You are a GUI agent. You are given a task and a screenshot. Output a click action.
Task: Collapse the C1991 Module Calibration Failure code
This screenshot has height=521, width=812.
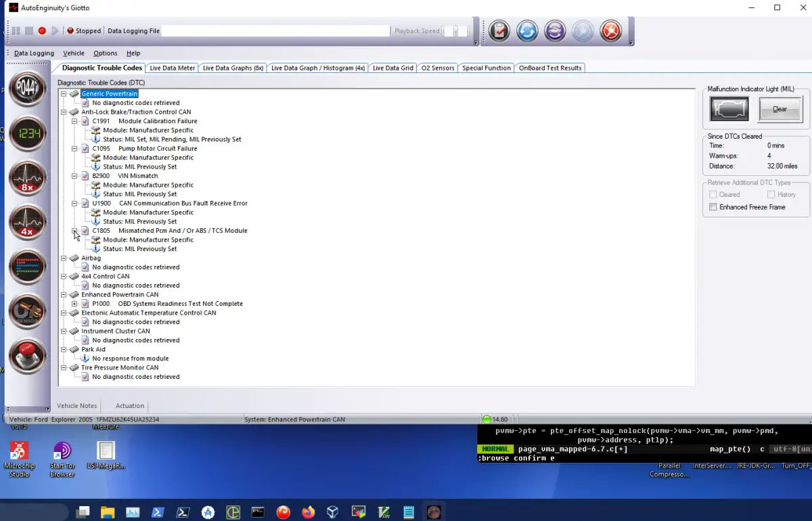pyautogui.click(x=74, y=121)
